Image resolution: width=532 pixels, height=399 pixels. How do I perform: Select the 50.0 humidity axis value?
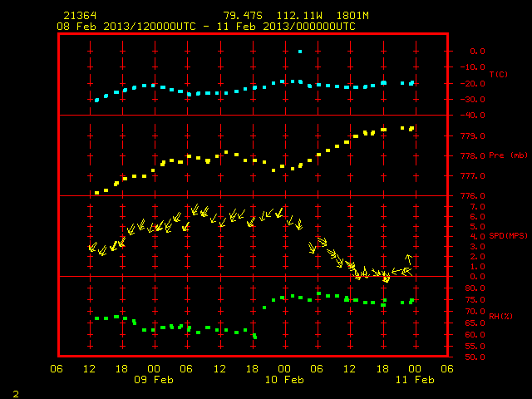(475, 357)
